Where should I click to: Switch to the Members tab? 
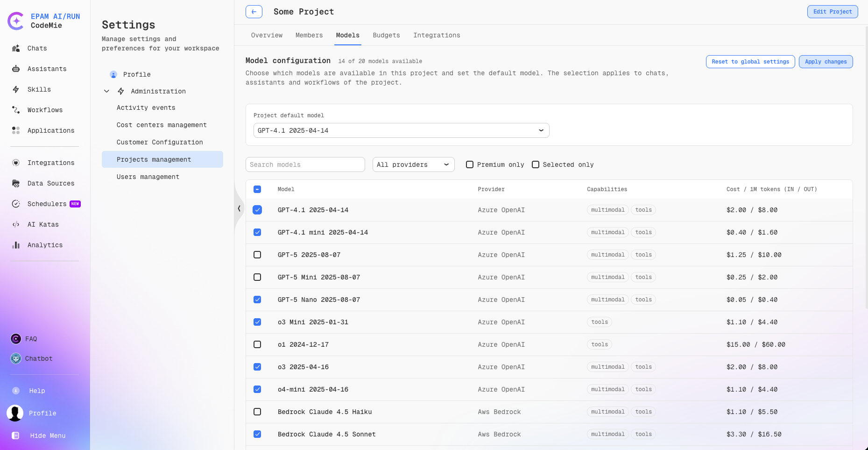click(x=309, y=35)
